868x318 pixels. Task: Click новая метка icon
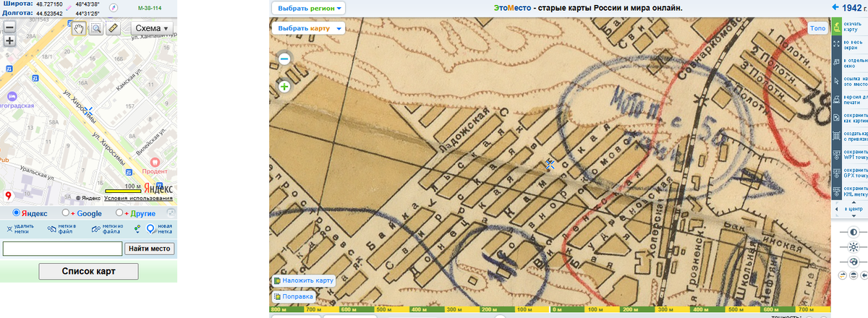[x=150, y=229]
